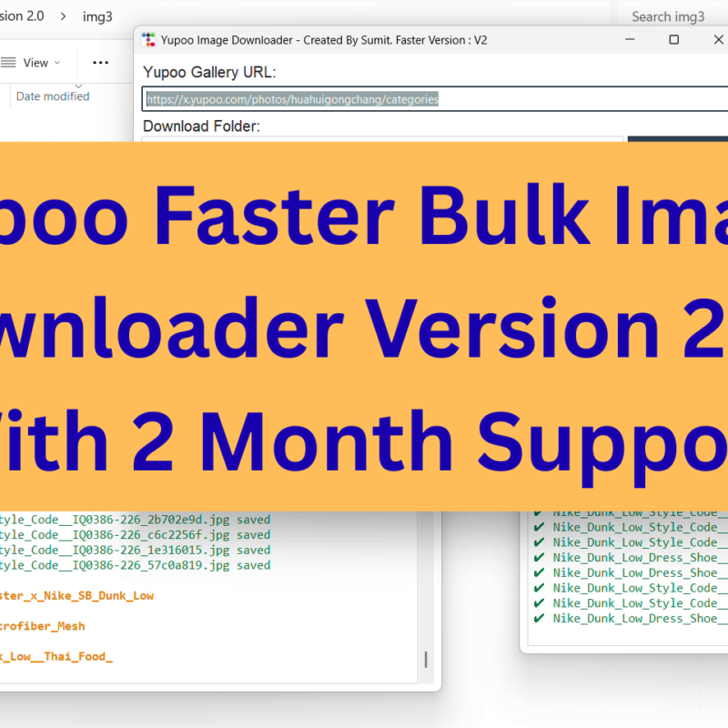728x728 pixels.
Task: Maximize the Yupoo Image Downloader window
Action: (673, 40)
